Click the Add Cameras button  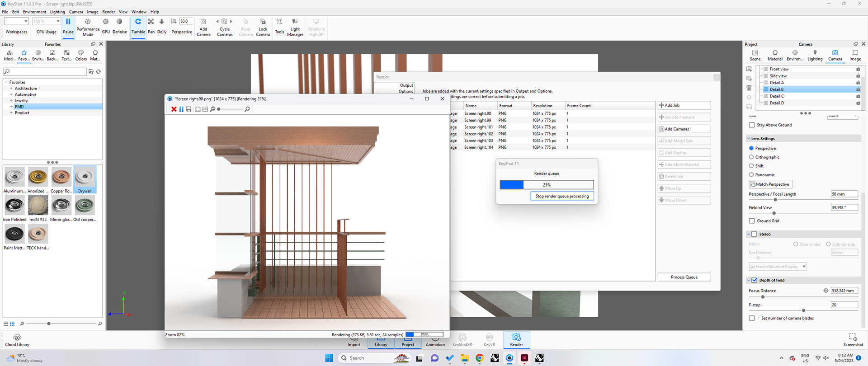684,129
